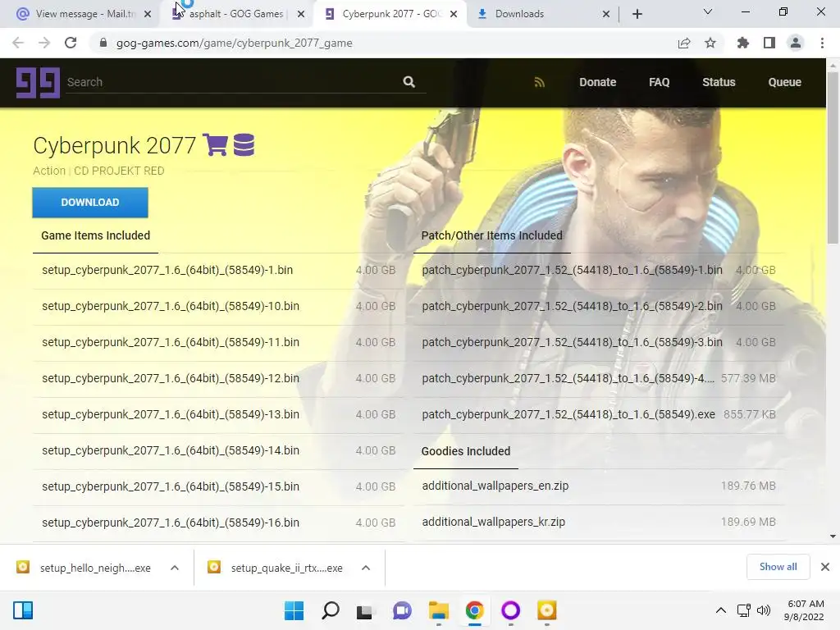The height and width of the screenshot is (630, 840).
Task: Click the address bar URL
Action: (x=234, y=43)
